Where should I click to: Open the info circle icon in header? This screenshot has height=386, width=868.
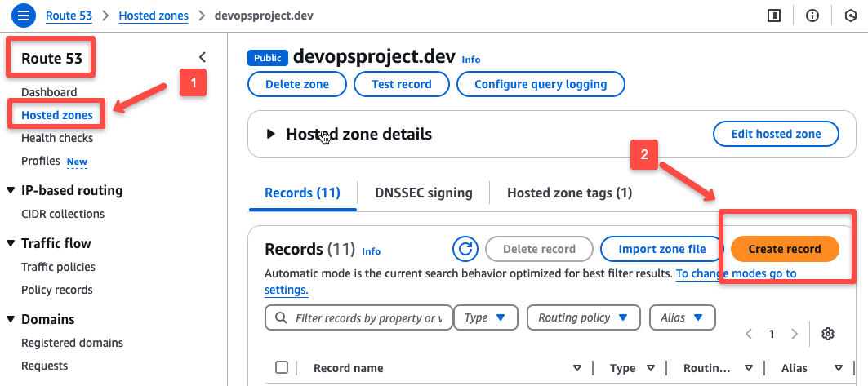(x=812, y=16)
